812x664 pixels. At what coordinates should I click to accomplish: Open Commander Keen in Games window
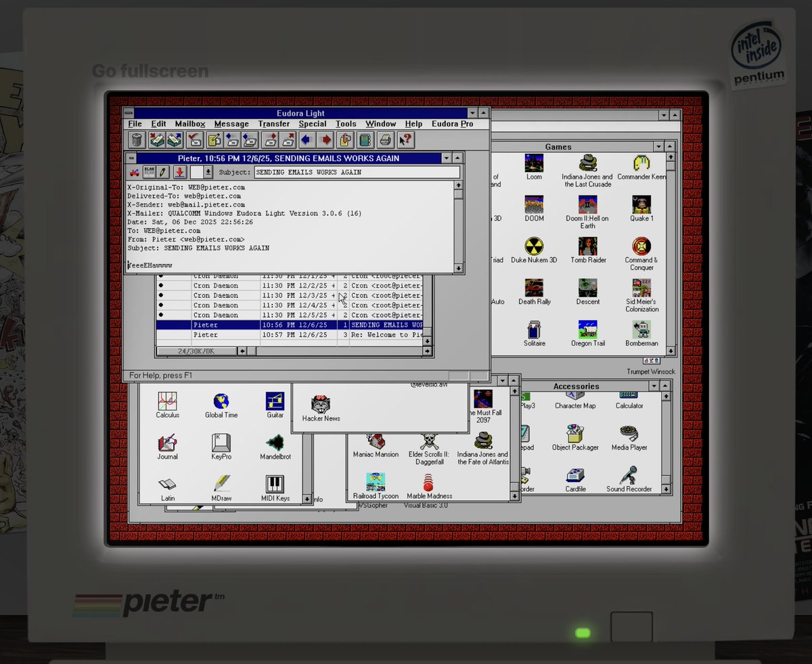pyautogui.click(x=641, y=167)
